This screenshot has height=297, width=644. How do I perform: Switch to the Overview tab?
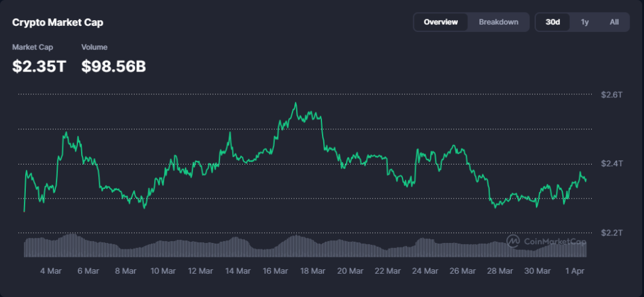click(x=440, y=22)
